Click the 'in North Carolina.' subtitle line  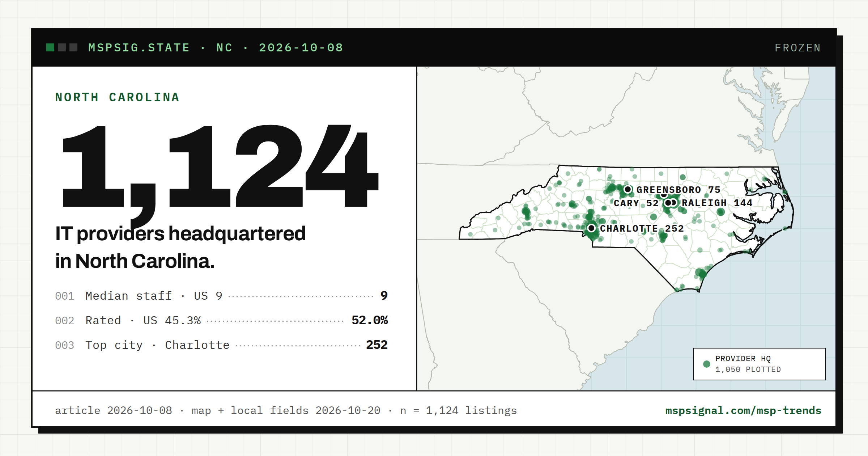pyautogui.click(x=135, y=261)
